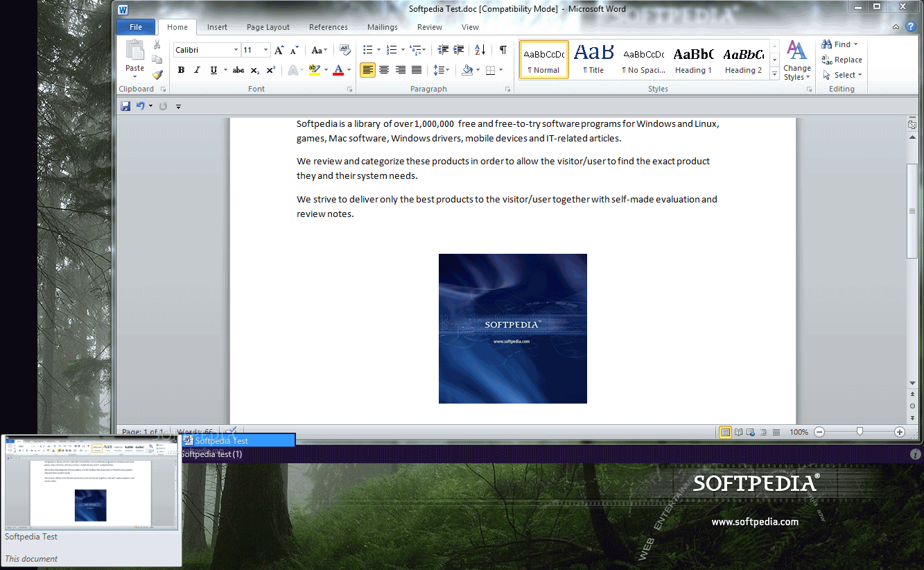
Task: Toggle Bold formatting
Action: point(181,70)
